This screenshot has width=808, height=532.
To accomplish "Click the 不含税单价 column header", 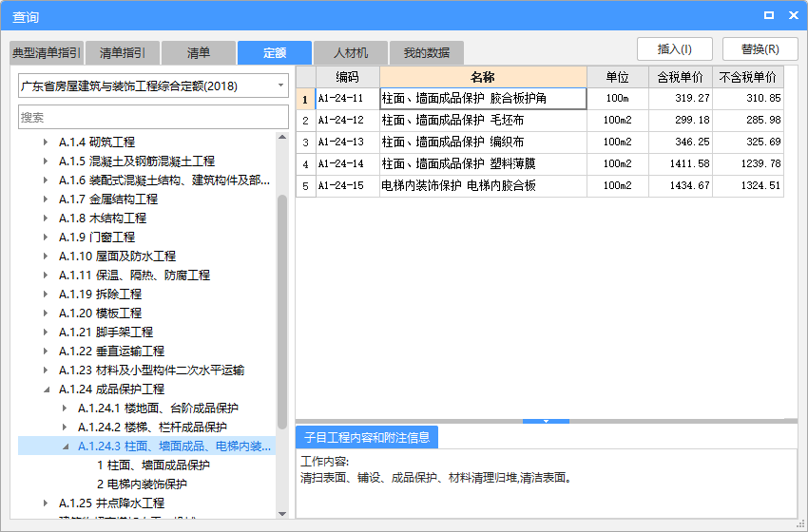I will [748, 77].
